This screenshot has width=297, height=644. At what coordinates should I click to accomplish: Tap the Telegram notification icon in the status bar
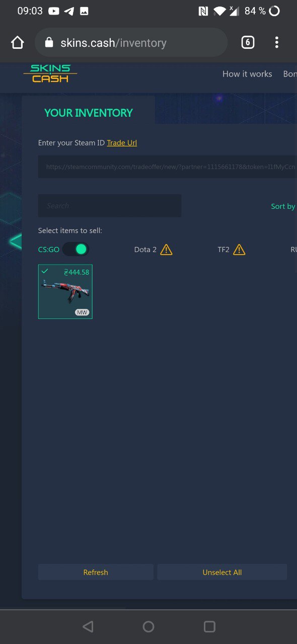click(69, 11)
